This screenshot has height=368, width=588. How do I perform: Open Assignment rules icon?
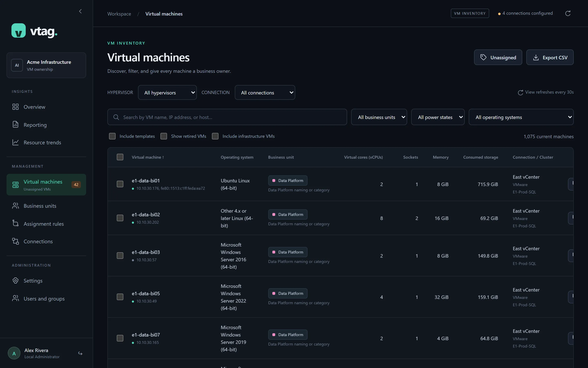click(x=16, y=224)
